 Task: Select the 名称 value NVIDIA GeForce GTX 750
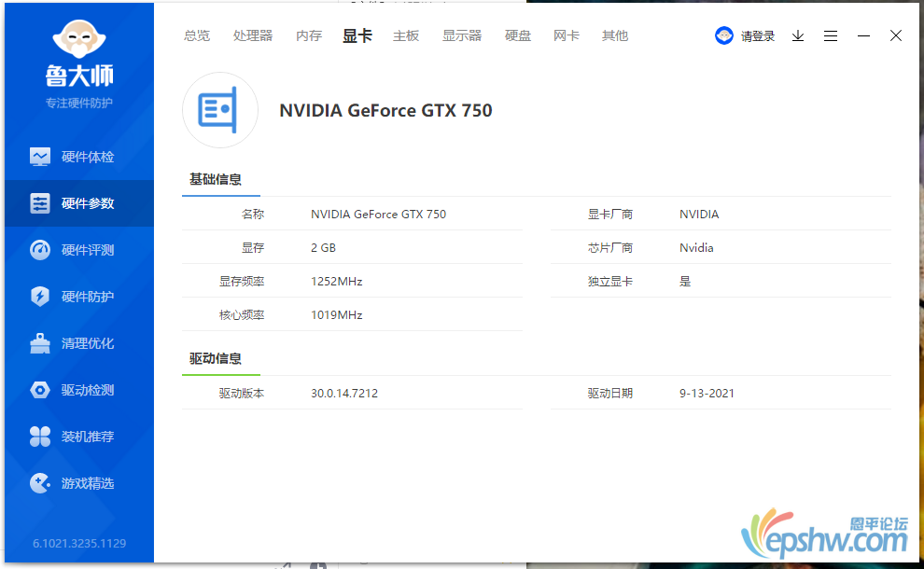tap(378, 215)
